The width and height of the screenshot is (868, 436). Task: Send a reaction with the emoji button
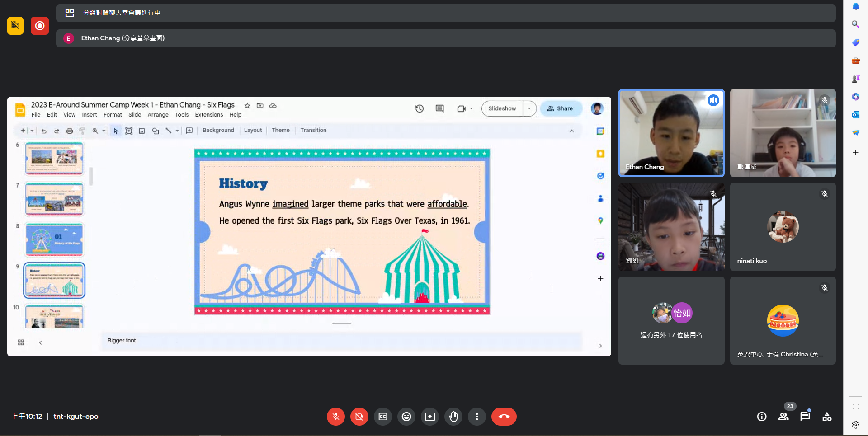(x=406, y=417)
